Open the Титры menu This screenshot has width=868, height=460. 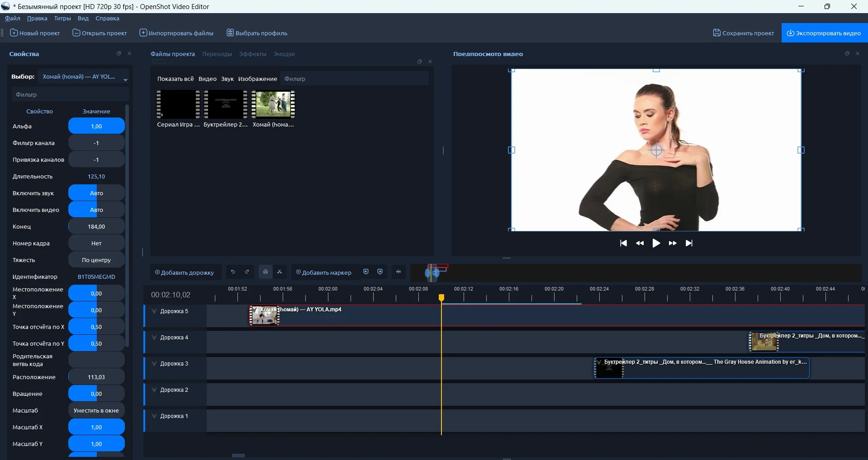point(62,19)
